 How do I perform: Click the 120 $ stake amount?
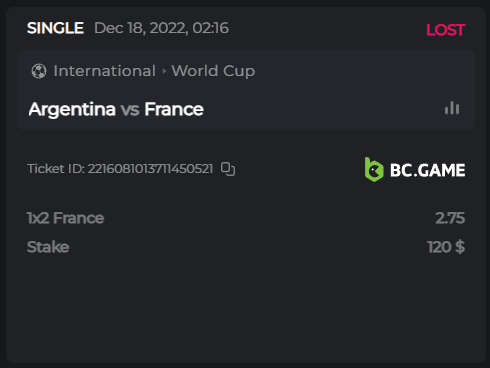(x=446, y=247)
